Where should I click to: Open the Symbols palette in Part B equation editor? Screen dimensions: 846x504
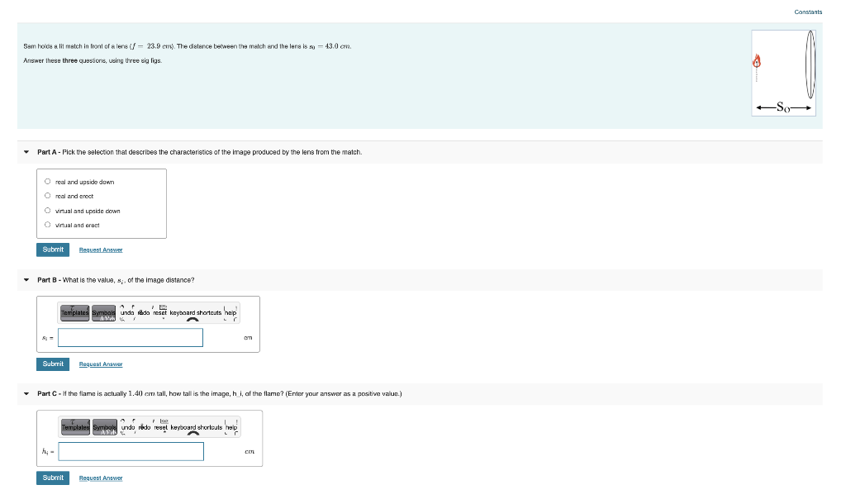(x=102, y=313)
